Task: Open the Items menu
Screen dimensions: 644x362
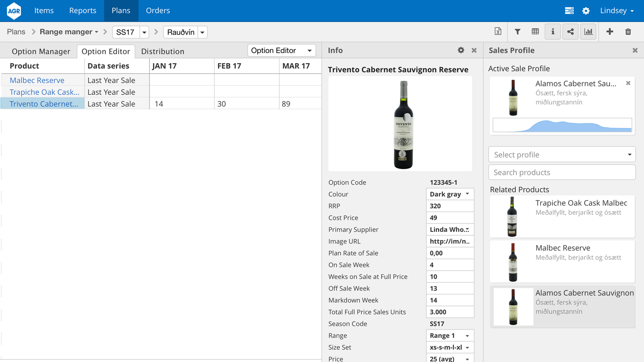Action: coord(44,11)
